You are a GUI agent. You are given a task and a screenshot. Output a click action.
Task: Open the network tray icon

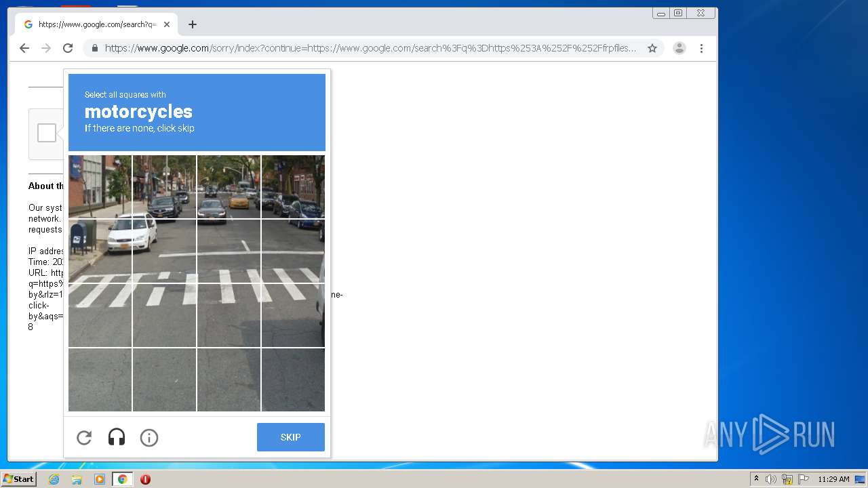pos(787,479)
